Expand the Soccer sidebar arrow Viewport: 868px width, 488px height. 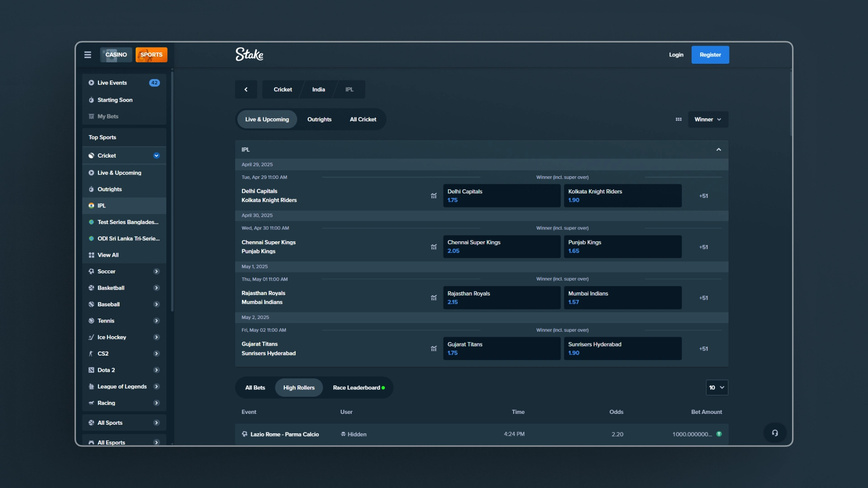click(x=156, y=272)
